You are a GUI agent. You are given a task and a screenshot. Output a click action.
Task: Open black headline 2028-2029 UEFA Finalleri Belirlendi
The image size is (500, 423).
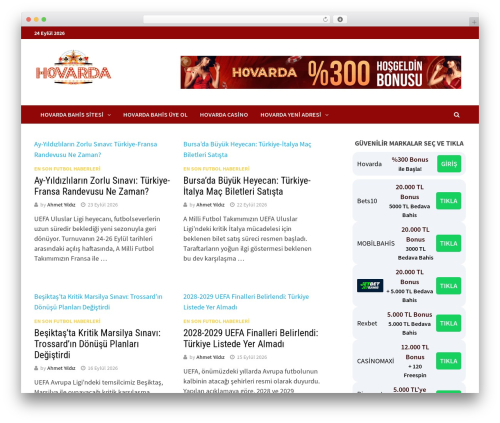[x=251, y=338]
